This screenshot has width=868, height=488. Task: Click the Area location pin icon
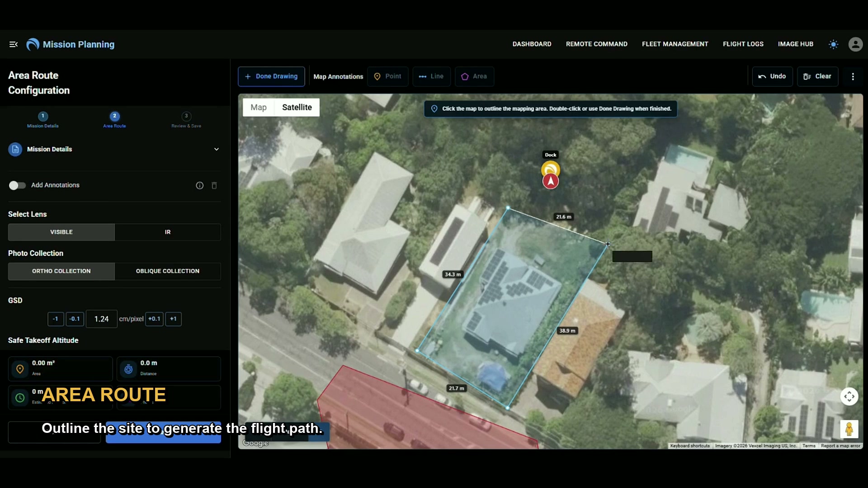pos(20,369)
